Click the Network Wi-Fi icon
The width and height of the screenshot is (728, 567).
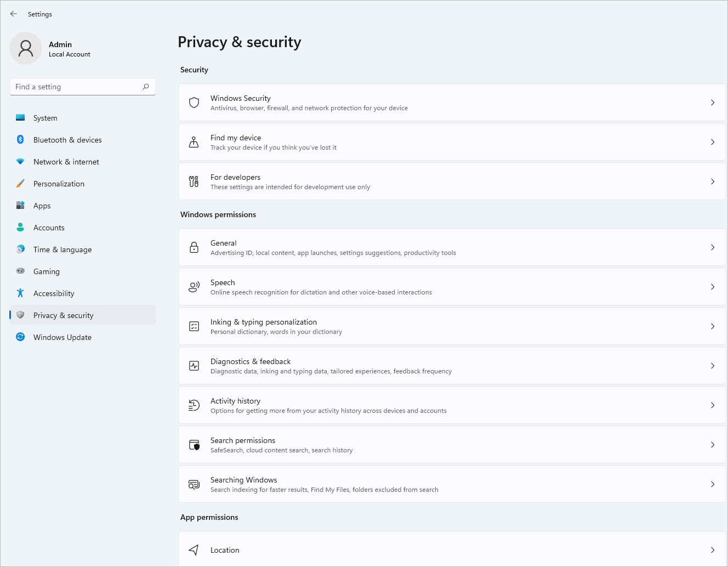(20, 162)
